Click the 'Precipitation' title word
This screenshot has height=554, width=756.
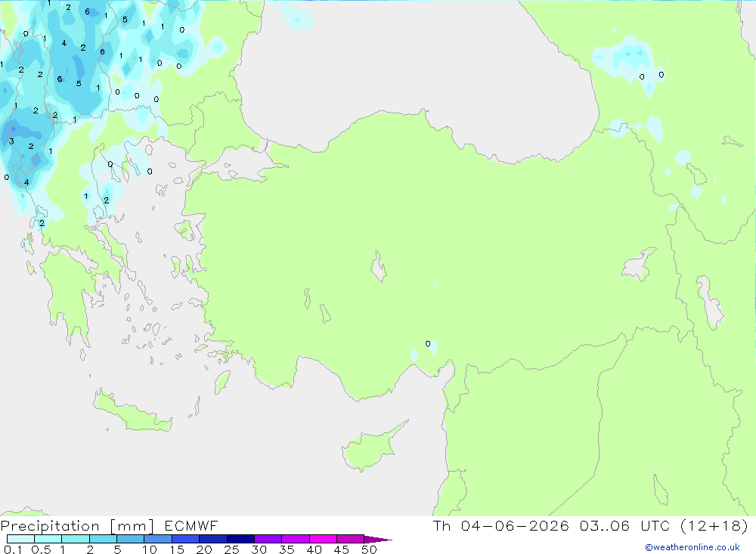pos(50,526)
